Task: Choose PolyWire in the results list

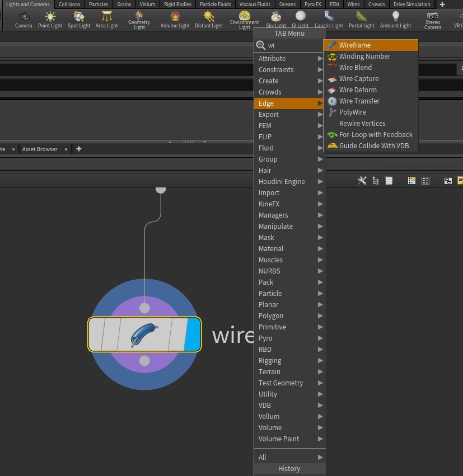Action: coord(352,112)
